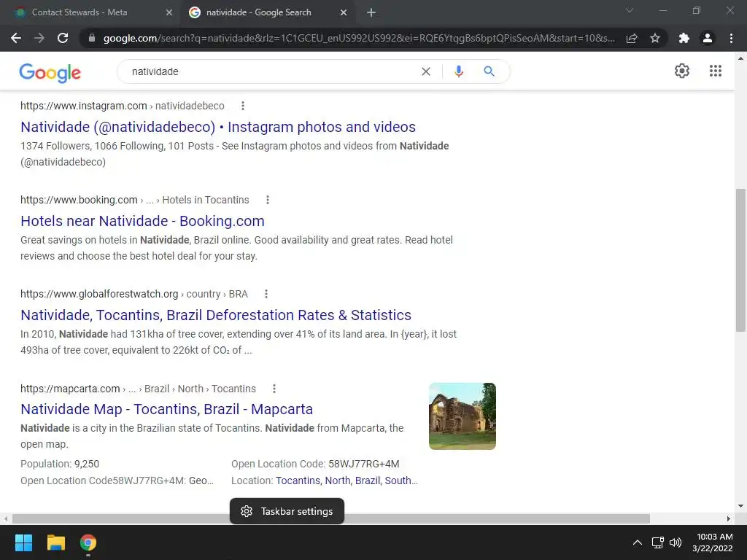
Task: Share this page from address bar
Action: click(x=632, y=38)
